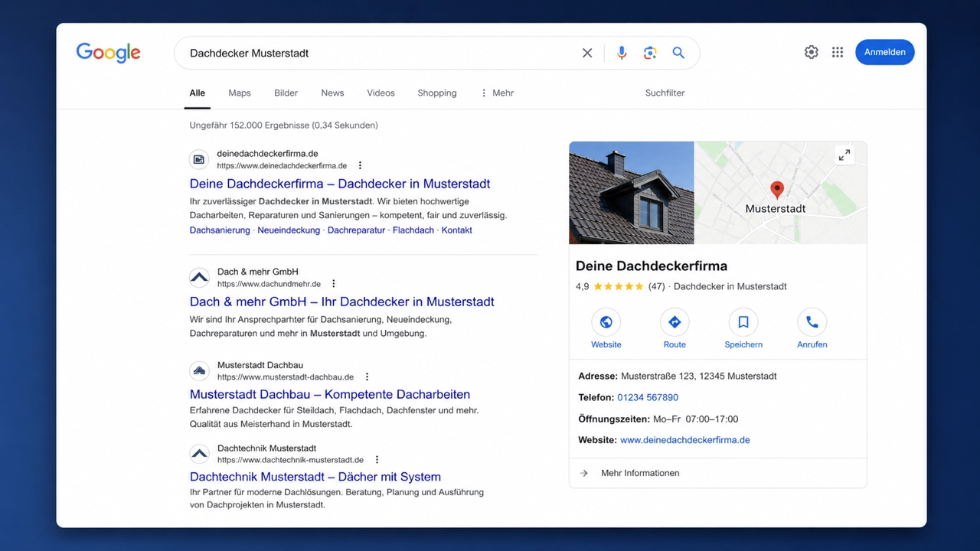Open three-dot menu for musterstadt-dachbau.de result

click(x=367, y=377)
